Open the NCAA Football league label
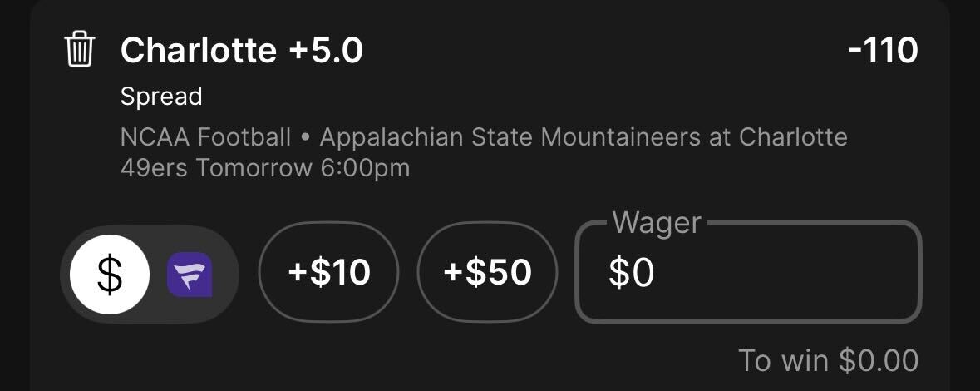 pyautogui.click(x=205, y=137)
